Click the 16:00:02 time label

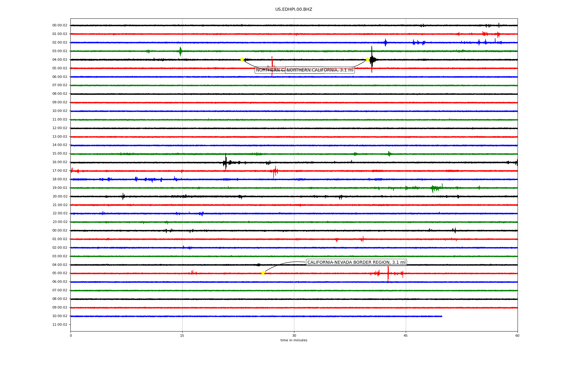tap(60, 162)
